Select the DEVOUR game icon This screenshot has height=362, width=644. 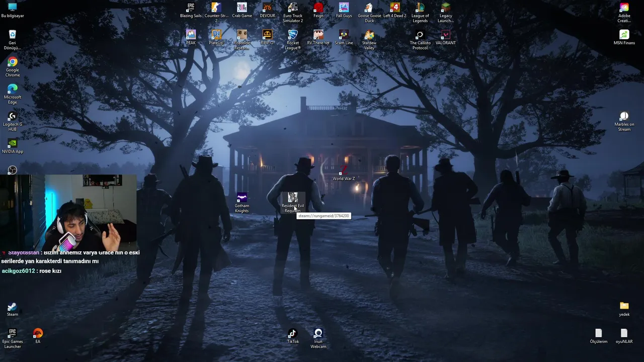click(268, 10)
